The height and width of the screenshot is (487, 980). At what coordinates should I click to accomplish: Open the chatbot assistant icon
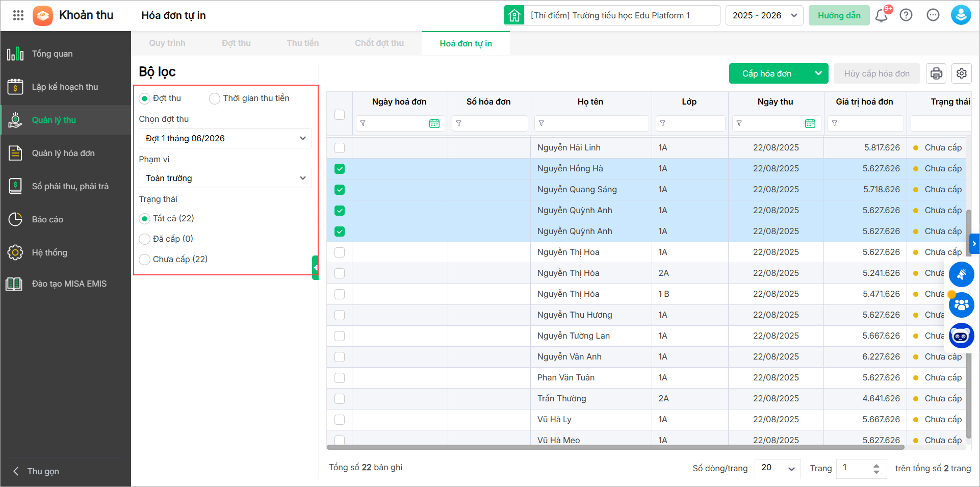coord(961,336)
